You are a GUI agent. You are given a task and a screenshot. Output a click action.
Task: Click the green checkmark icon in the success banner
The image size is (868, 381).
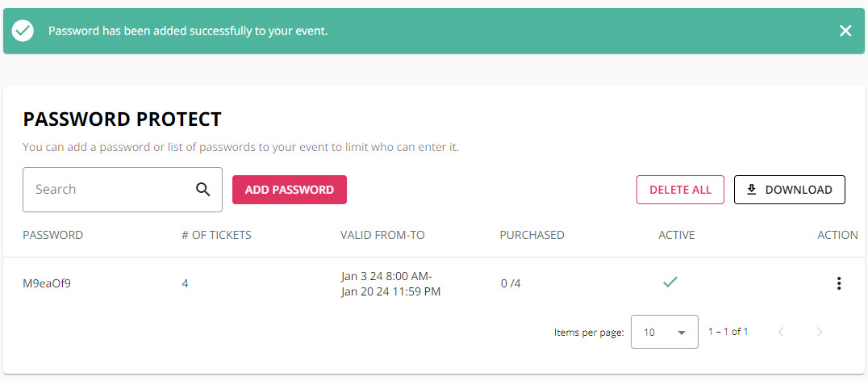coord(23,31)
